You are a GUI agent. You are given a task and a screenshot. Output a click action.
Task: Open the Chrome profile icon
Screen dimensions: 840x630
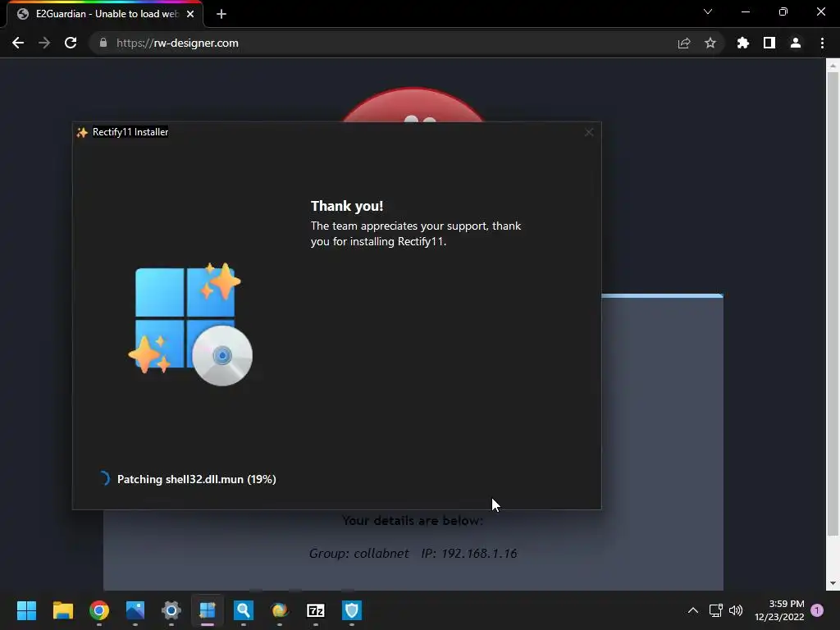pos(796,43)
